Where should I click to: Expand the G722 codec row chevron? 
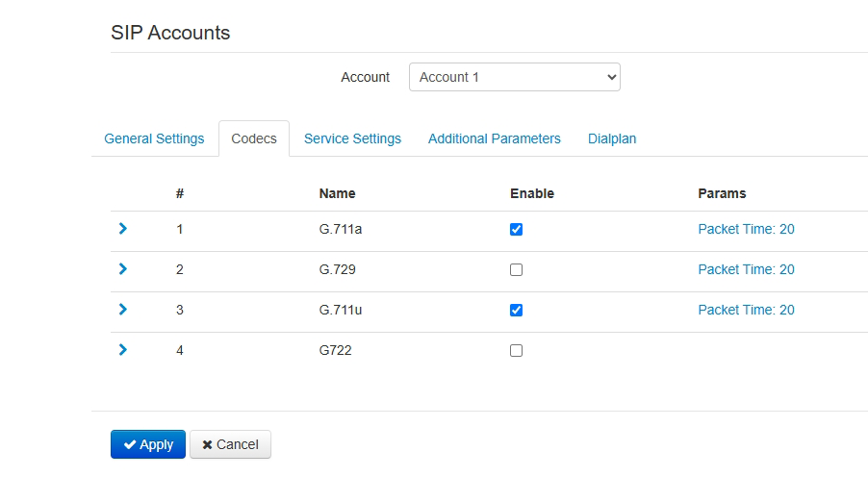(x=122, y=350)
